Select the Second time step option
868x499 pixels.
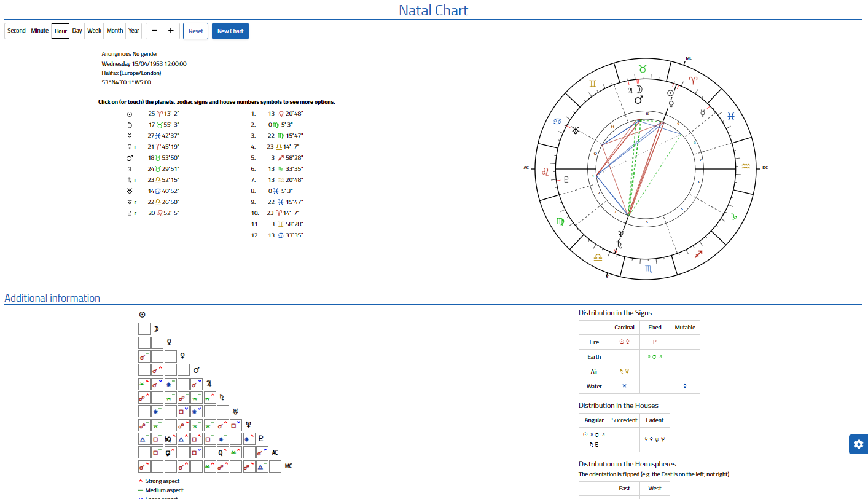click(17, 31)
